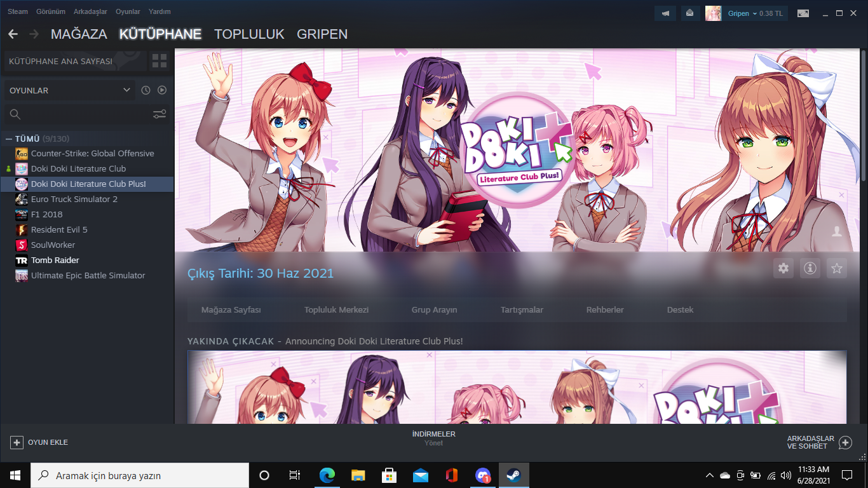This screenshot has width=868, height=488.
Task: Open the game settings gear icon
Action: 783,268
